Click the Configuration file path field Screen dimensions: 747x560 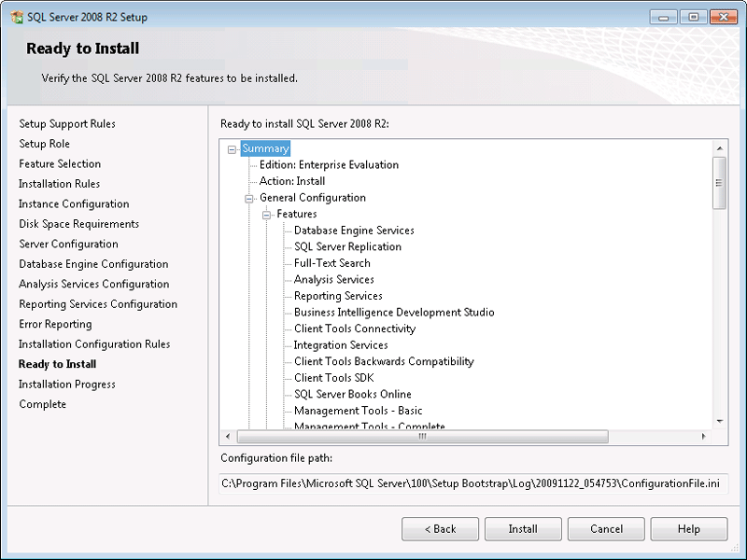(473, 483)
